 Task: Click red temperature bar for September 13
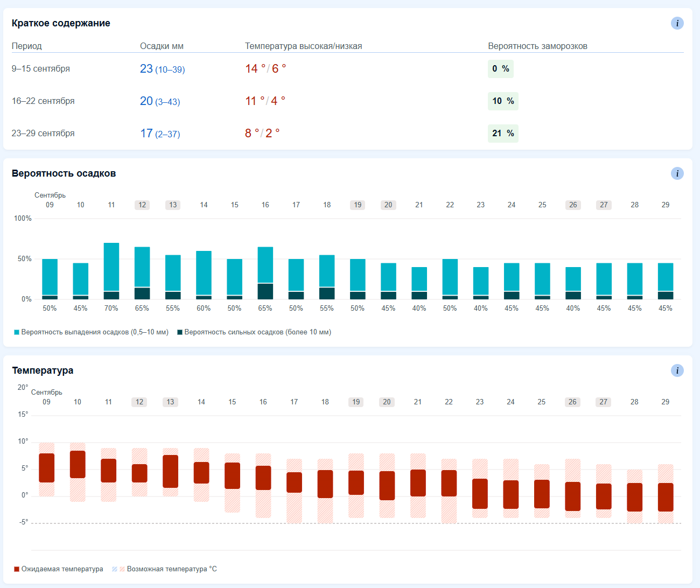(170, 472)
